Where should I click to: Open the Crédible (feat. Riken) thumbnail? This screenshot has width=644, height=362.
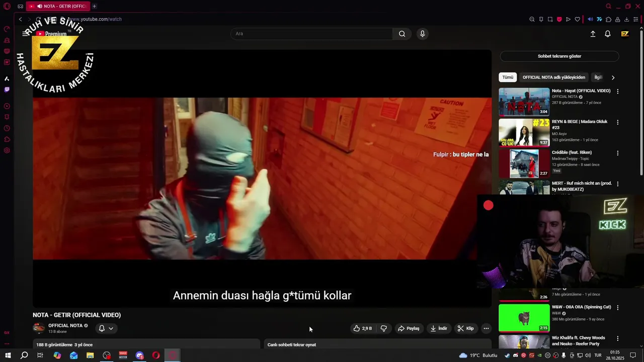coord(524,164)
